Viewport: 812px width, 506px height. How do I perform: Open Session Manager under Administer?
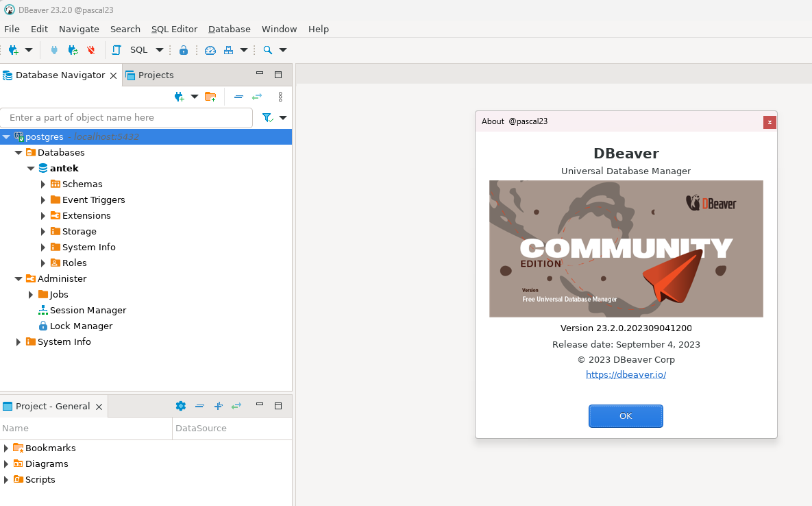88,310
